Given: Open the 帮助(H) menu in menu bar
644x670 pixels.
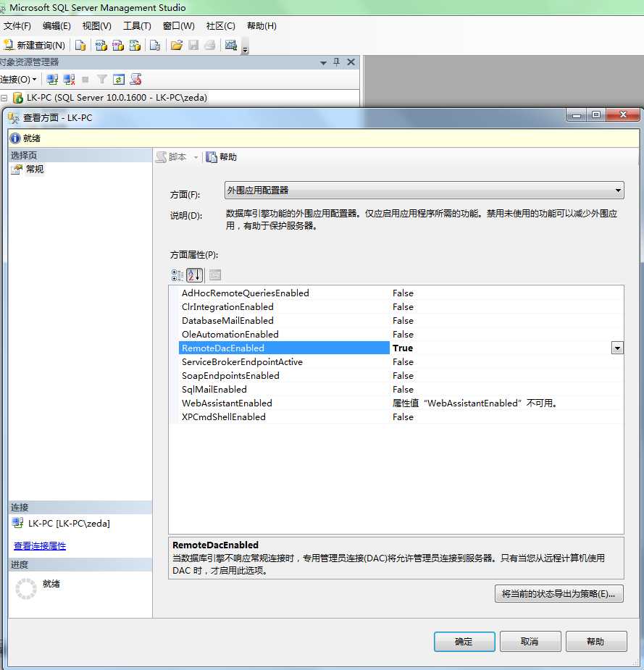Looking at the screenshot, I should pos(262,26).
